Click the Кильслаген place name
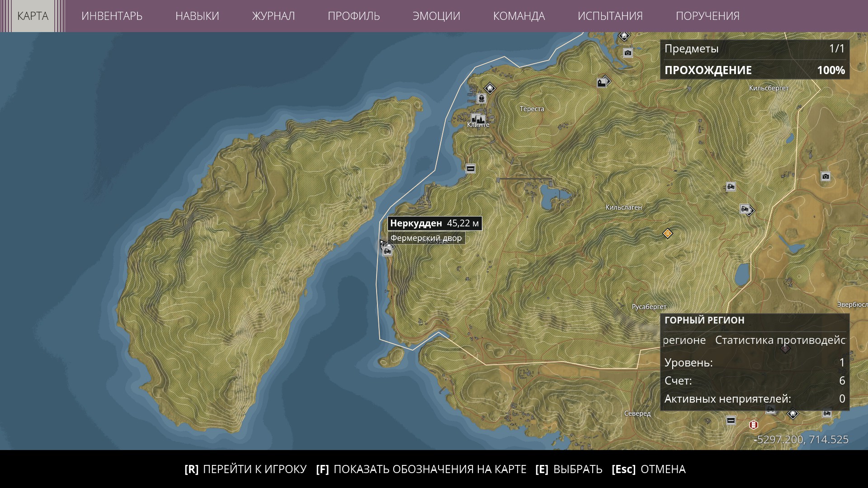868x488 pixels. coord(624,207)
